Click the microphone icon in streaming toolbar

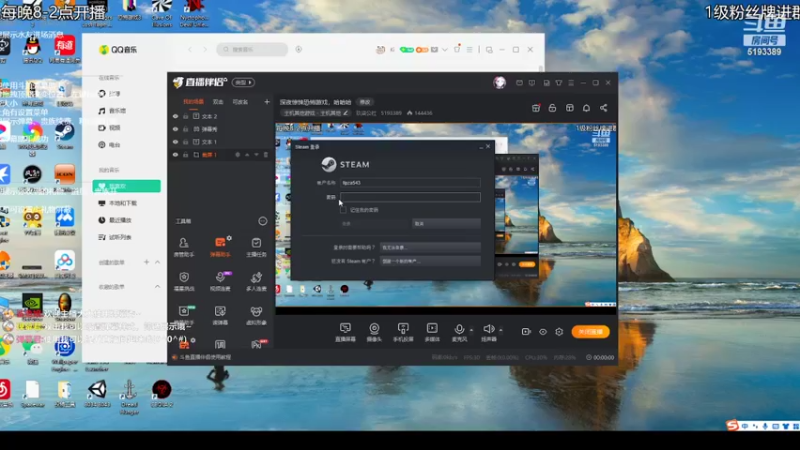point(459,330)
